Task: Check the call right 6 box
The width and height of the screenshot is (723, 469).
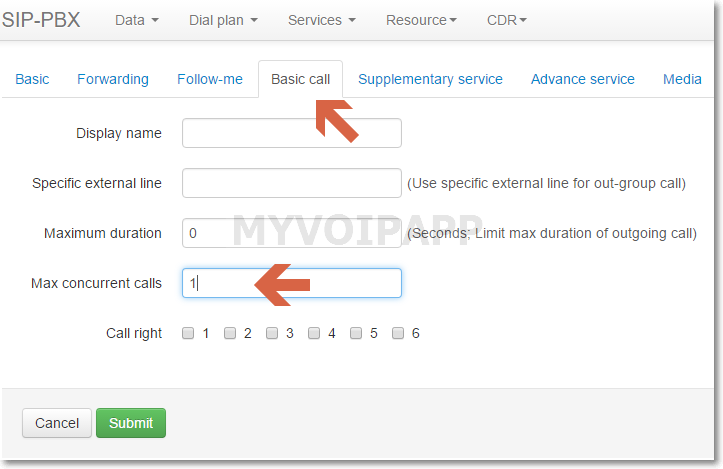Action: click(x=398, y=334)
